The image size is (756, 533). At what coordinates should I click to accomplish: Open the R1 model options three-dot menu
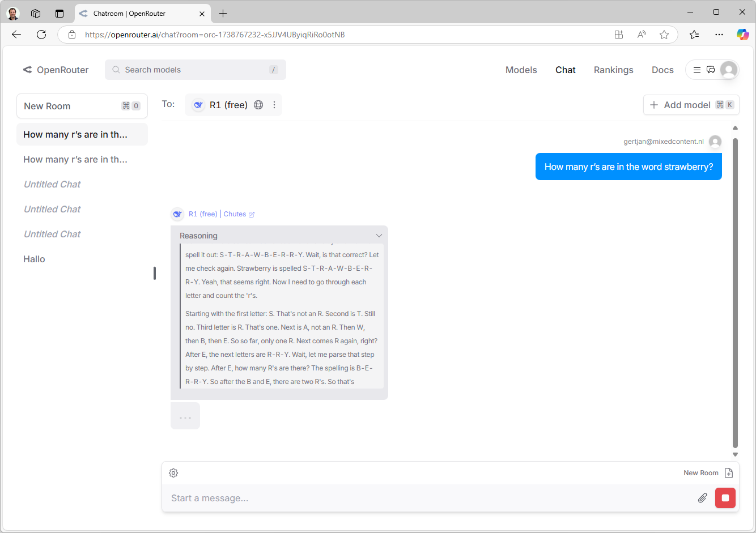tap(274, 105)
